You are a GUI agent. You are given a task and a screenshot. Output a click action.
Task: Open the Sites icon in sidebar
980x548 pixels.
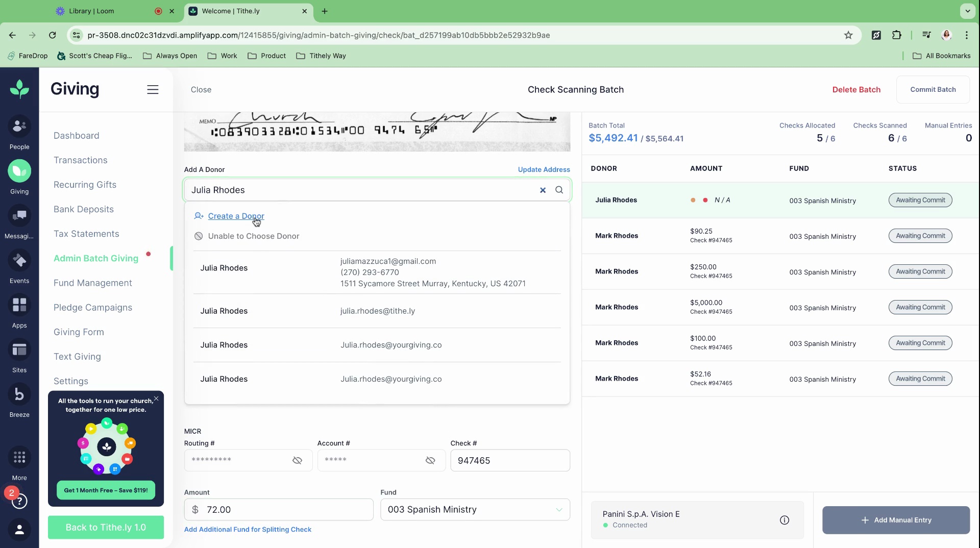click(19, 355)
